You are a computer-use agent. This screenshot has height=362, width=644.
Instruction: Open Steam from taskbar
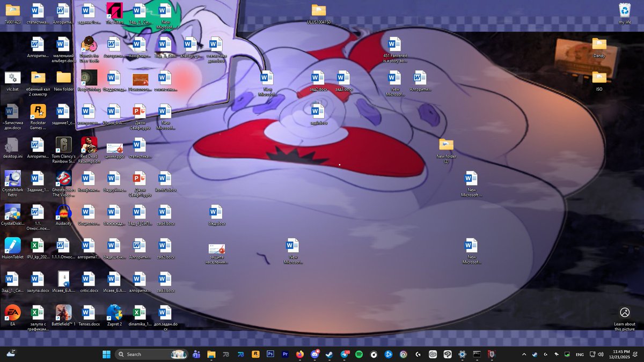pos(330,354)
